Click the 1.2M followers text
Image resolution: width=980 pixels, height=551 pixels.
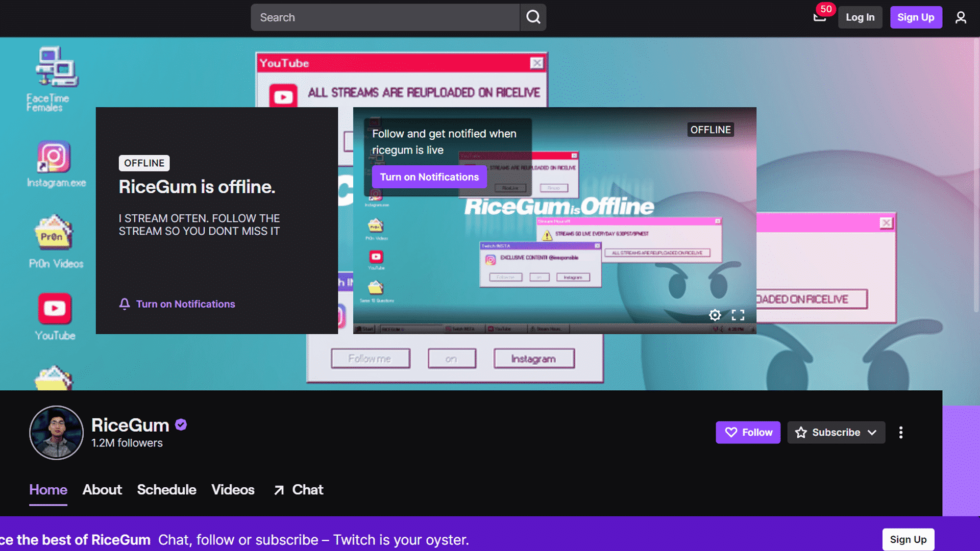tap(127, 443)
